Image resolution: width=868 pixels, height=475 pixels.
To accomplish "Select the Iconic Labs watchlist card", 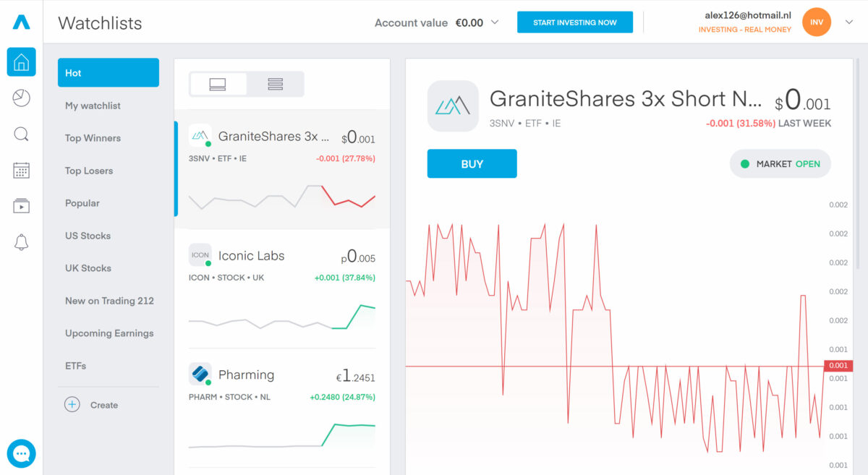I will (282, 289).
